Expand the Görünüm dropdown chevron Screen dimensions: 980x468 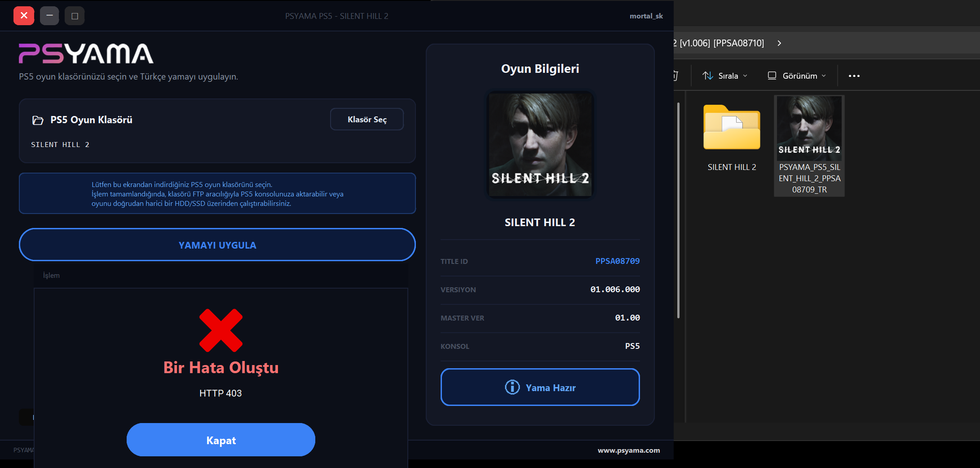click(824, 76)
